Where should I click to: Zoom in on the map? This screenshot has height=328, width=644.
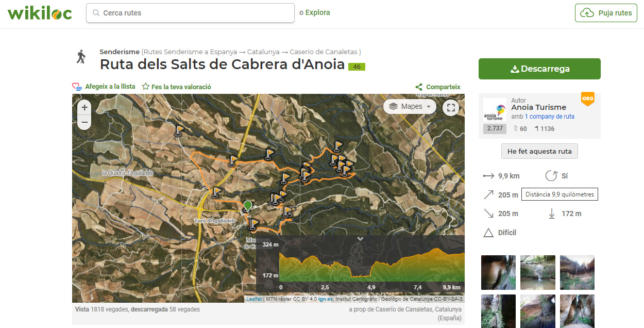point(84,107)
